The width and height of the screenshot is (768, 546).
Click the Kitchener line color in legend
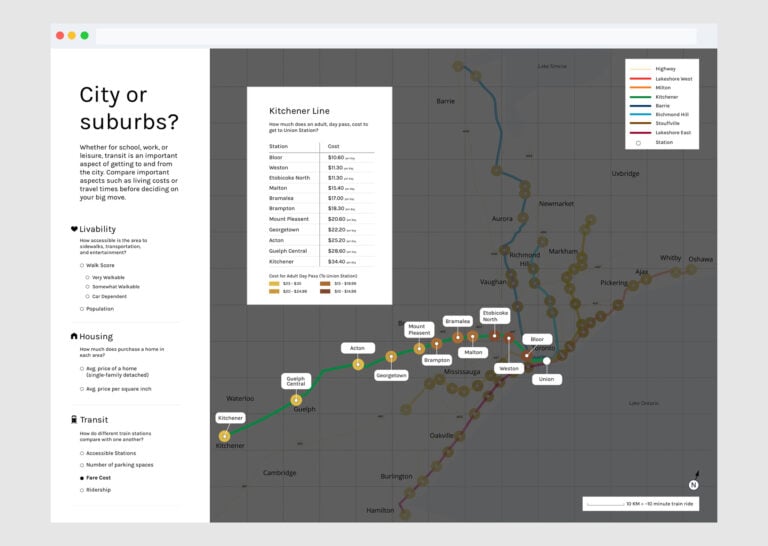(640, 97)
